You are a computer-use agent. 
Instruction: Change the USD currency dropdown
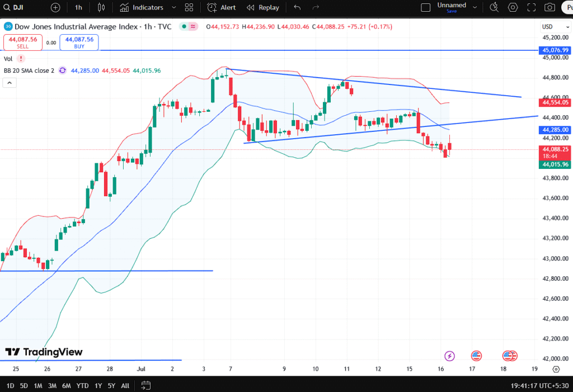coord(555,27)
